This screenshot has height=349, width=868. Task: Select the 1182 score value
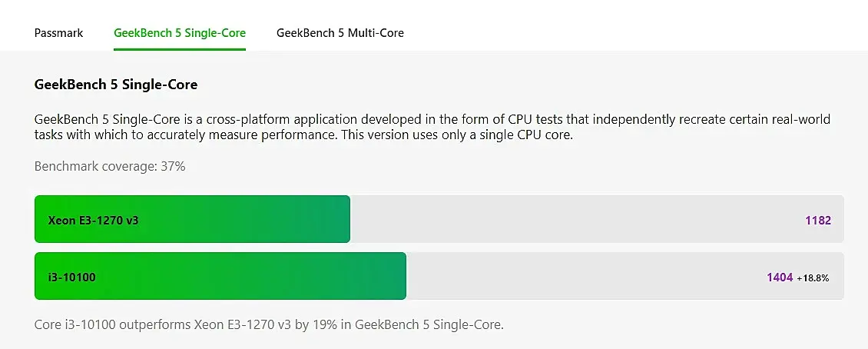tap(818, 220)
